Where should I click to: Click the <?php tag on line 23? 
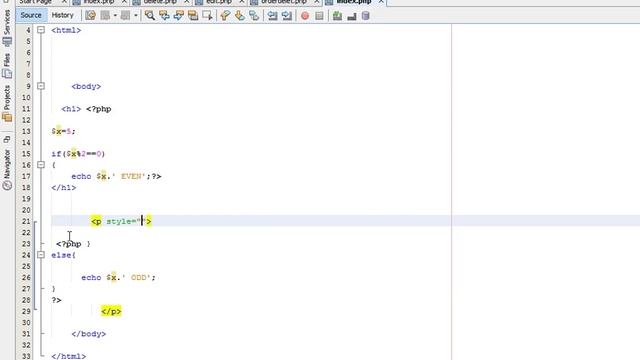tap(69, 244)
